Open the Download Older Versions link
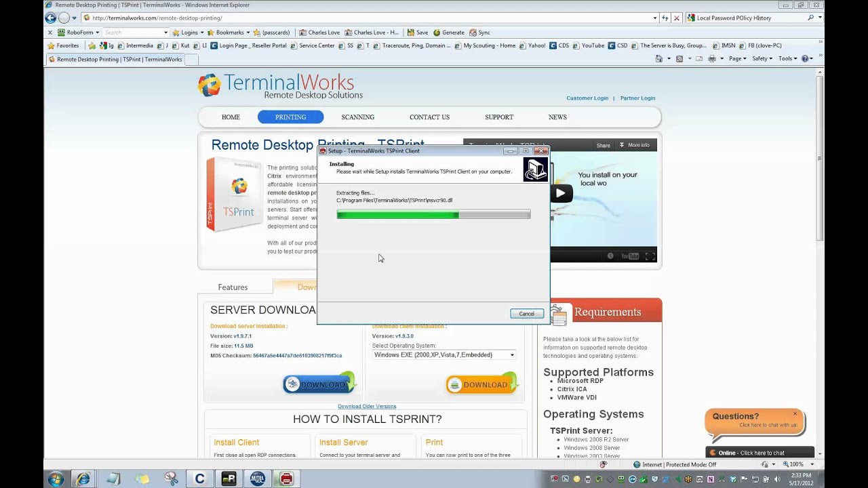Viewport: 868px width, 488px height. pyautogui.click(x=367, y=407)
